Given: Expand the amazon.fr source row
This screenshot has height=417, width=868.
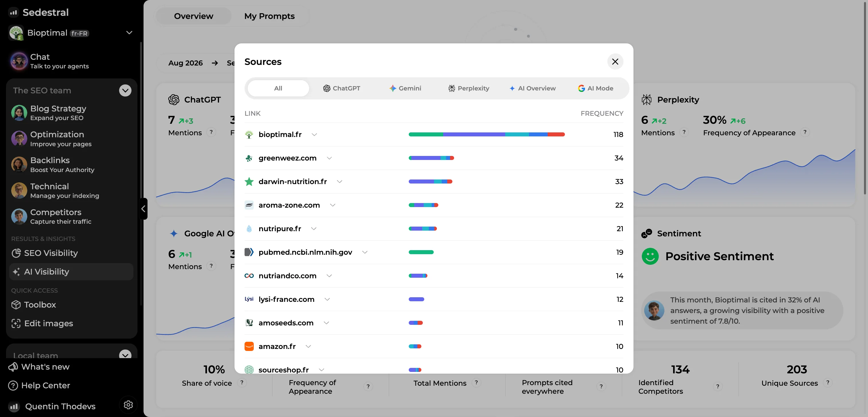Looking at the screenshot, I should (x=308, y=347).
